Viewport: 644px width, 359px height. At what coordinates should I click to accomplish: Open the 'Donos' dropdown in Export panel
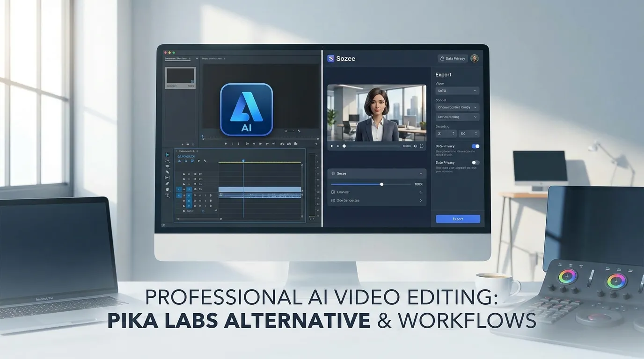coord(457,117)
